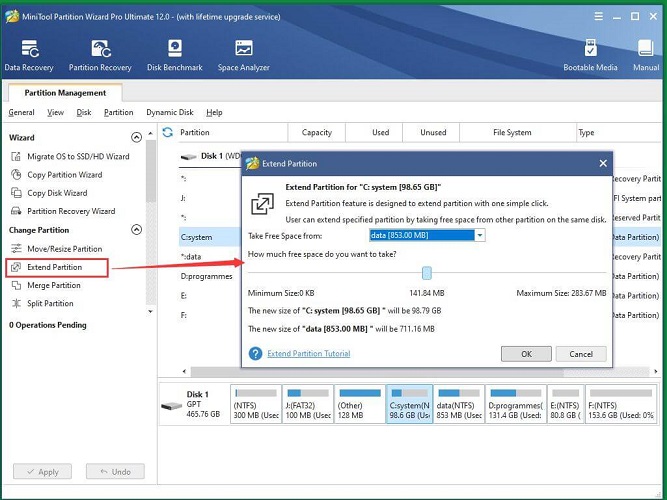Open Space Analyzer
This screenshot has height=500, width=667.
(243, 55)
